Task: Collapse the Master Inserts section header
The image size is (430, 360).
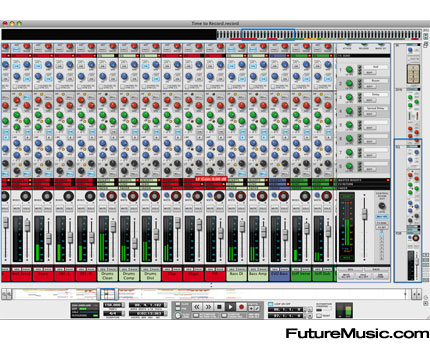Action: 363,180
